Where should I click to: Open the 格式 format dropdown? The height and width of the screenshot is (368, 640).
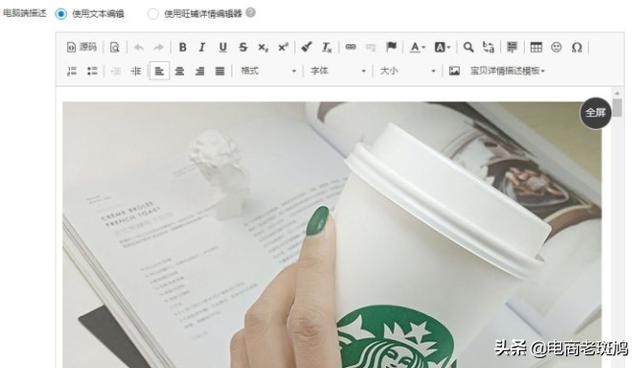tap(268, 71)
